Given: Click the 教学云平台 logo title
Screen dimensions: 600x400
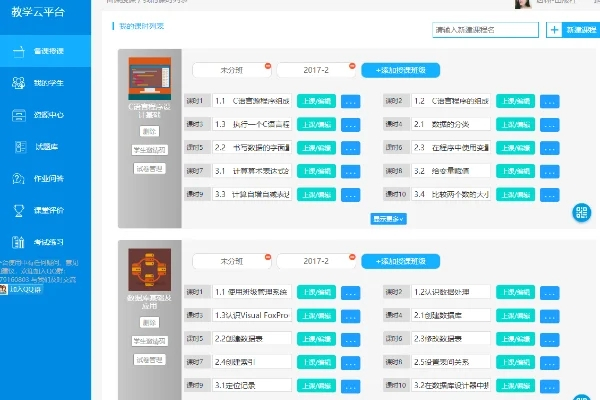Looking at the screenshot, I should click(x=38, y=12).
